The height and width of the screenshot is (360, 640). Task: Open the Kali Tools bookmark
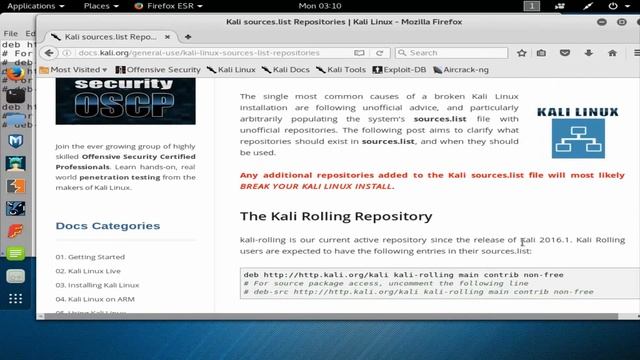pyautogui.click(x=341, y=70)
